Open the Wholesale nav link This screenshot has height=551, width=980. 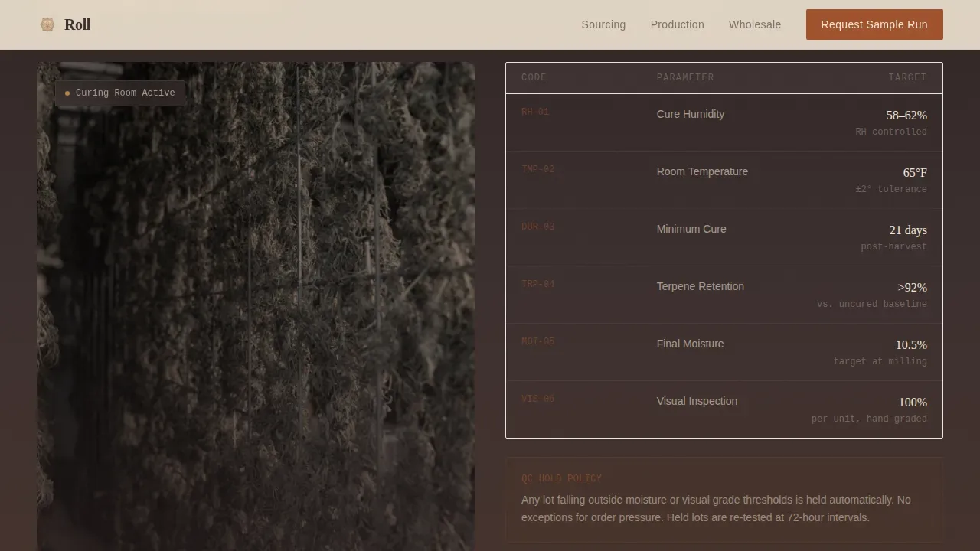(x=755, y=24)
